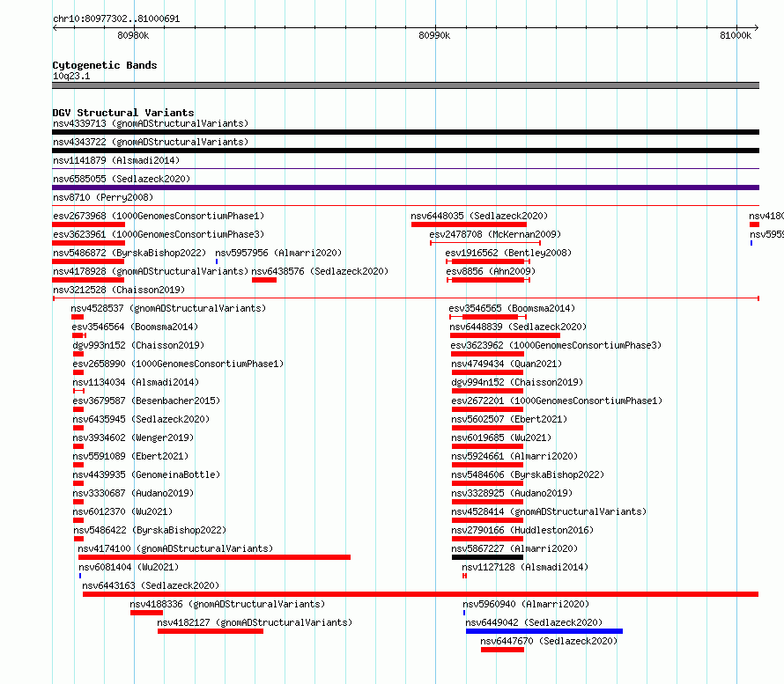Open nsv8710 (Perry2008) variant entry

tap(103, 197)
